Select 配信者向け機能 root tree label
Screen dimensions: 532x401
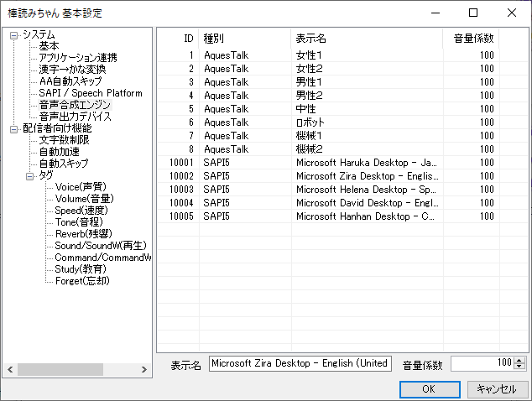57,128
